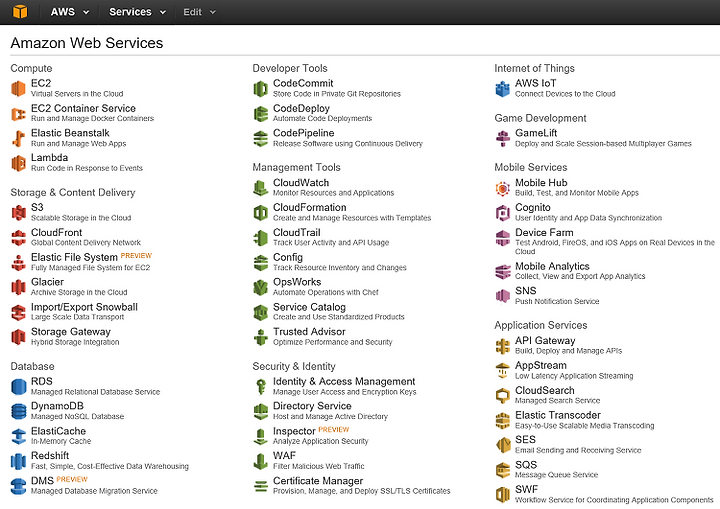720x509 pixels.
Task: Go to Elastic Beanstalk service
Action: coord(70,133)
